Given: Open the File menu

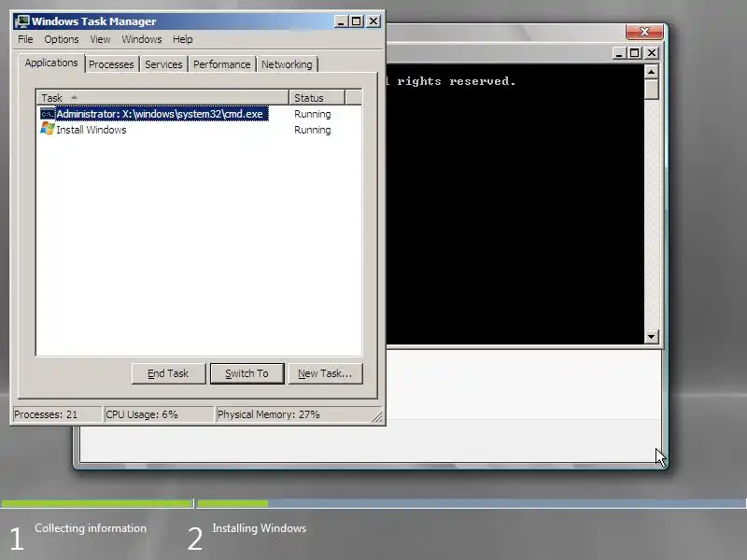Looking at the screenshot, I should pos(25,39).
